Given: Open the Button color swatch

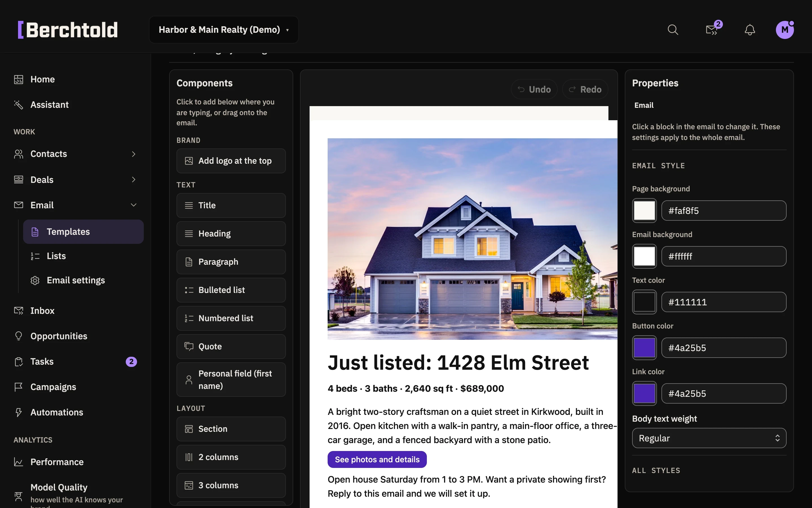Looking at the screenshot, I should [644, 348].
